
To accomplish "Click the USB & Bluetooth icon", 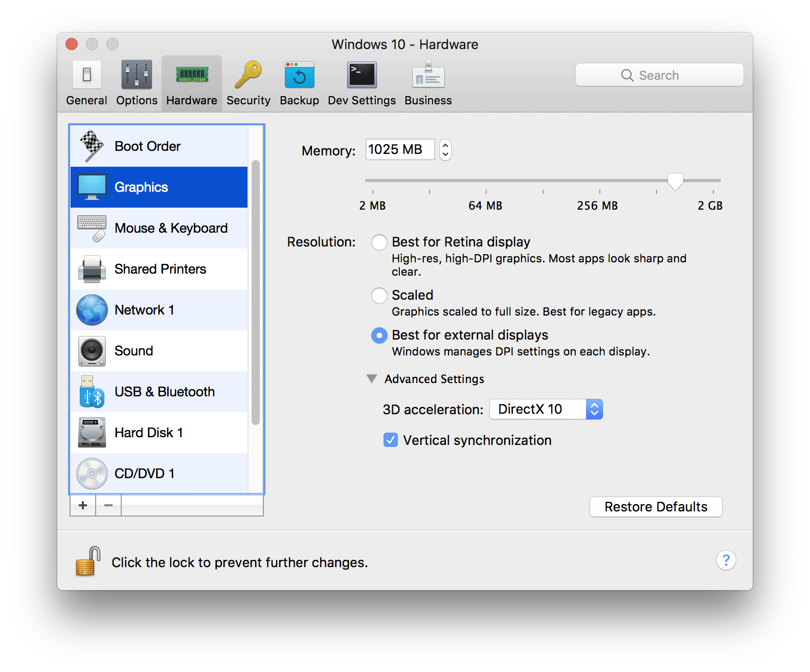I will pyautogui.click(x=92, y=392).
